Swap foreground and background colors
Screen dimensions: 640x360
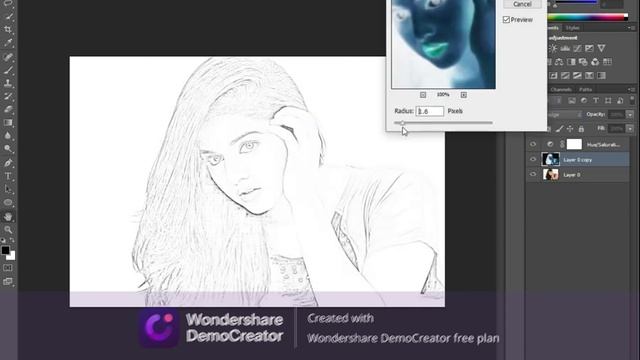click(12, 240)
